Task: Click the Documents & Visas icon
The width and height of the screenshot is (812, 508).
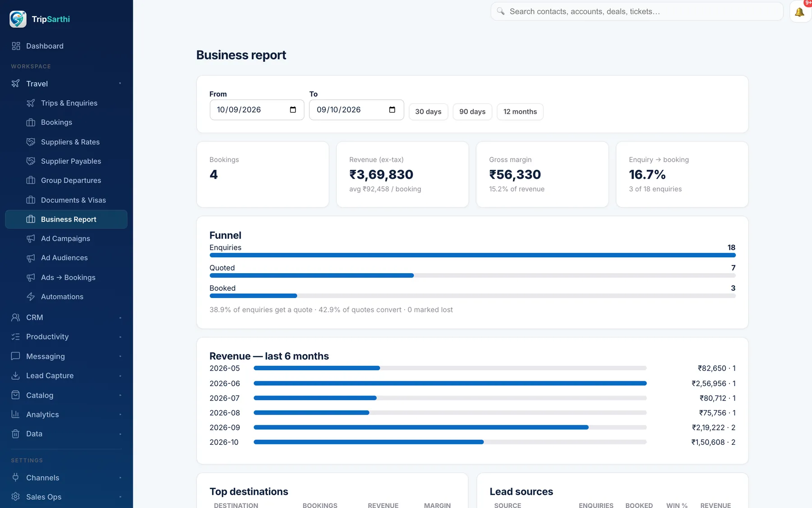Action: coord(31,200)
